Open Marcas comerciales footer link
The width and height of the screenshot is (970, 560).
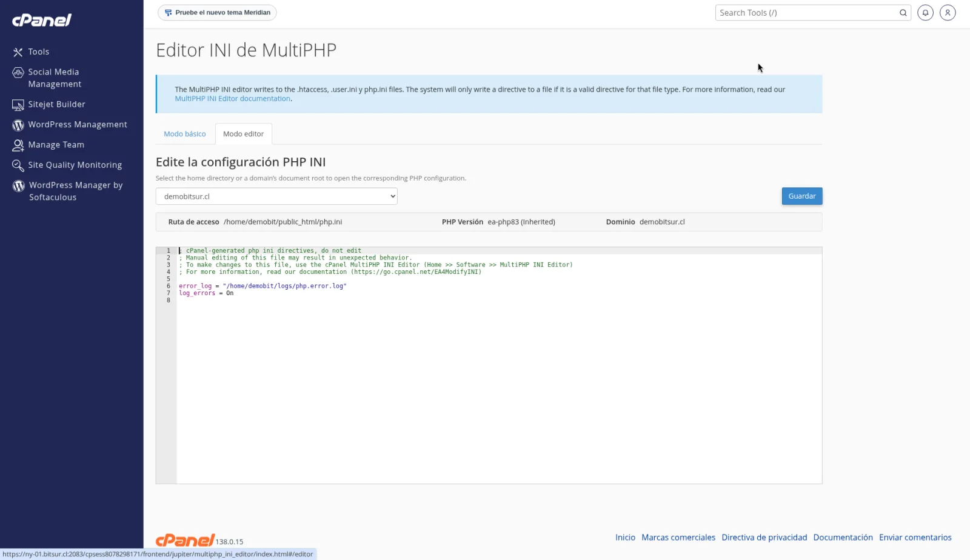678,538
